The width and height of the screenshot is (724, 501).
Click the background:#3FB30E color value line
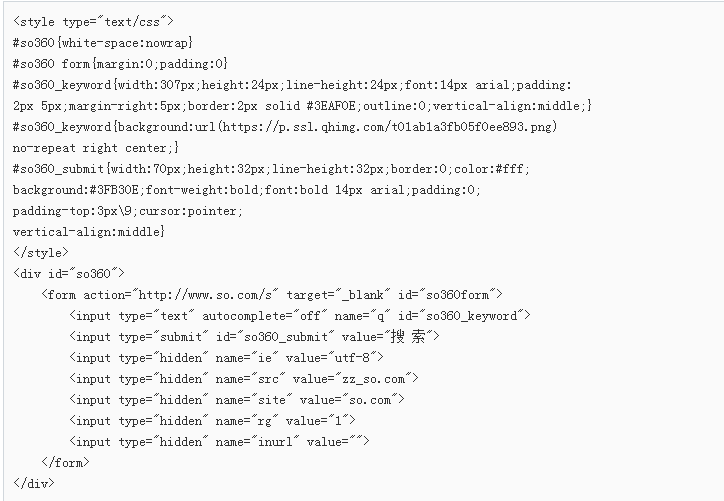coord(247,190)
